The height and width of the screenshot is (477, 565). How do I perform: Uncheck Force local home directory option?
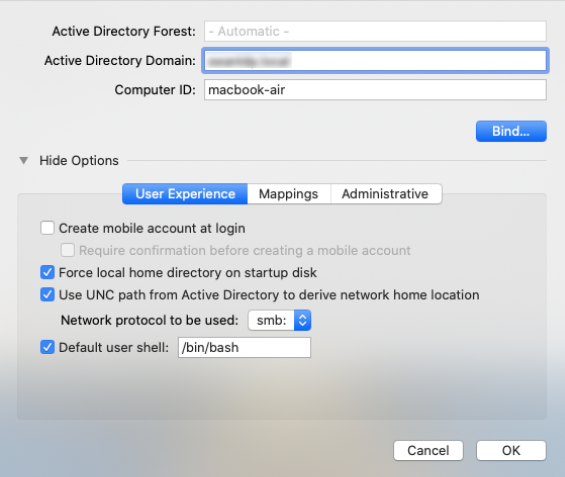tap(47, 272)
